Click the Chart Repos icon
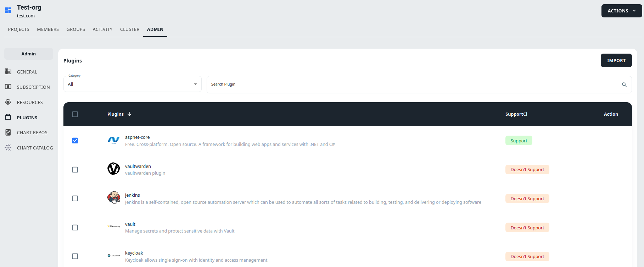 8,132
